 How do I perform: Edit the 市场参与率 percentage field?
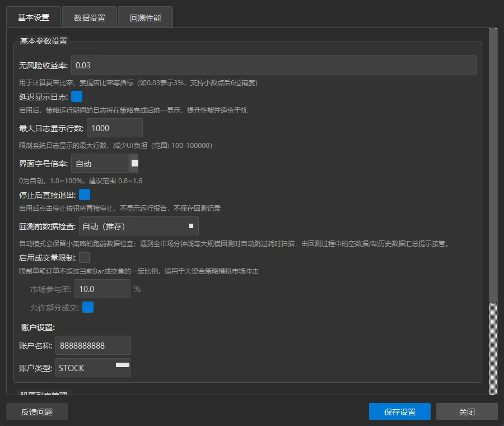(x=102, y=289)
